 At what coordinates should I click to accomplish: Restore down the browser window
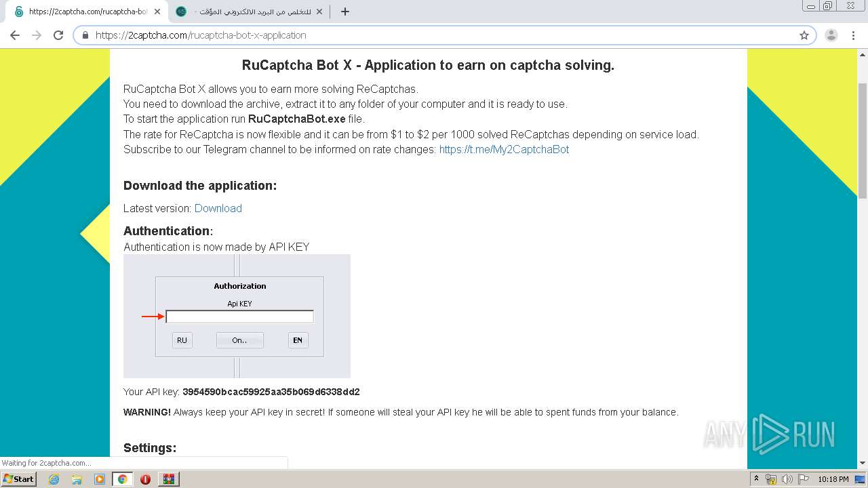click(x=828, y=5)
